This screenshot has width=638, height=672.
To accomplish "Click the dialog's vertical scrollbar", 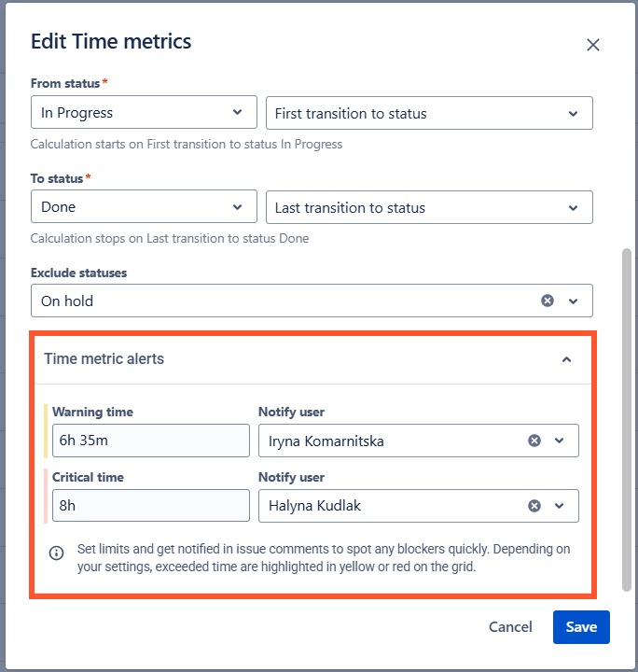I will 627,420.
